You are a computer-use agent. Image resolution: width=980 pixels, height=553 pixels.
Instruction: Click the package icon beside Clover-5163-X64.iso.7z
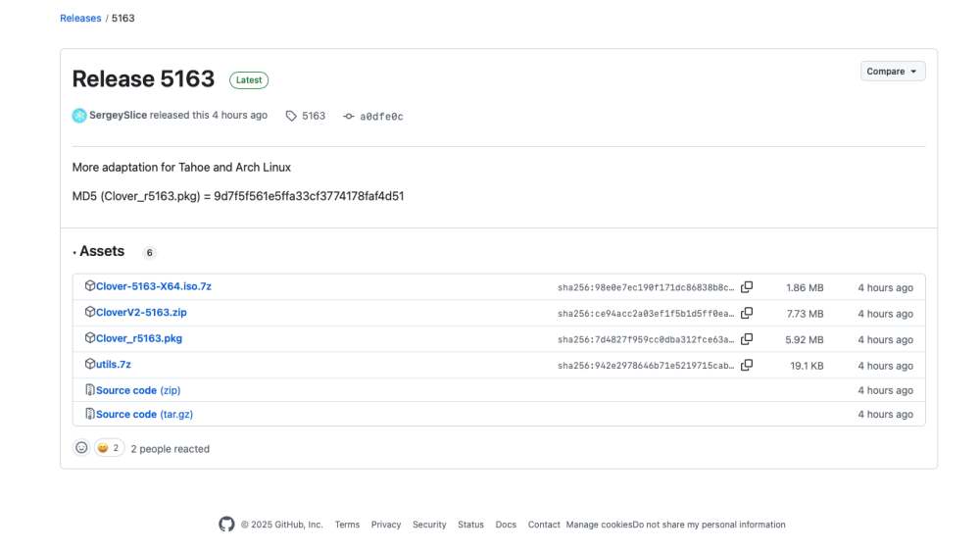tap(90, 286)
